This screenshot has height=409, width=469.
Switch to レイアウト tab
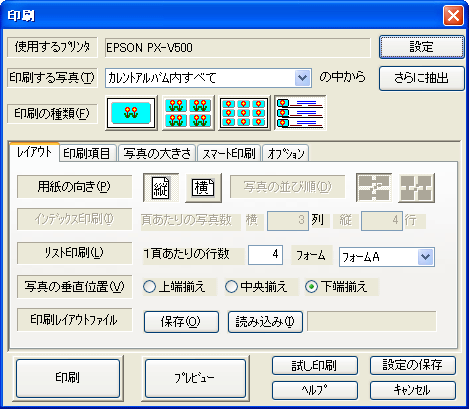click(34, 153)
